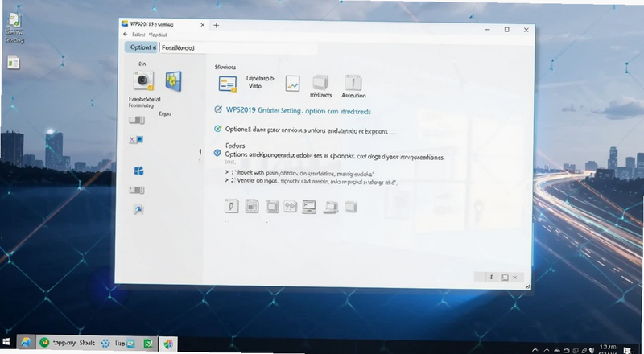Click the plain gray box icon in bottom row
Image resolution: width=644 pixels, height=354 pixels.
click(350, 207)
